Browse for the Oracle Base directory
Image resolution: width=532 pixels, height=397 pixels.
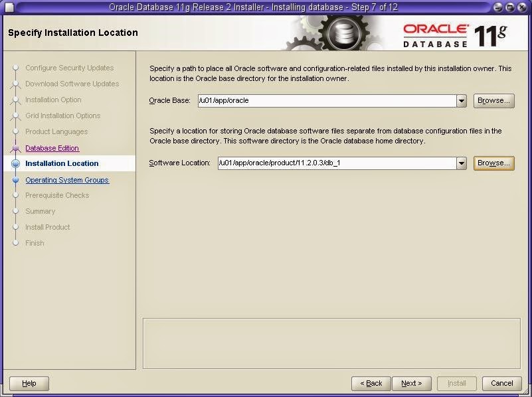click(493, 101)
